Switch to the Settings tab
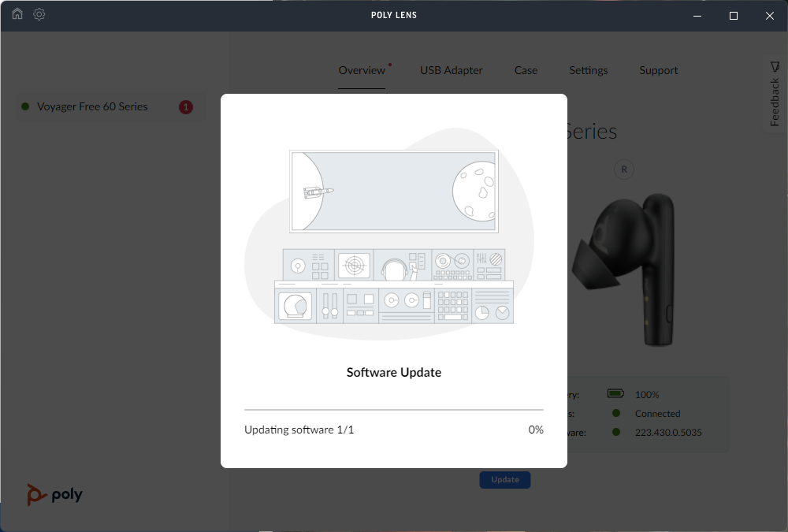 [589, 70]
